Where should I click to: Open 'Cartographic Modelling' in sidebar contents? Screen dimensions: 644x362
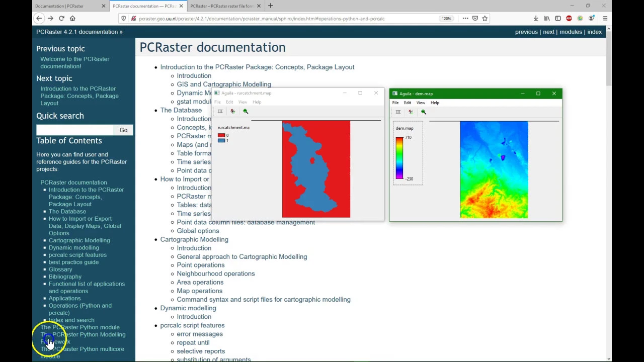[x=79, y=240]
